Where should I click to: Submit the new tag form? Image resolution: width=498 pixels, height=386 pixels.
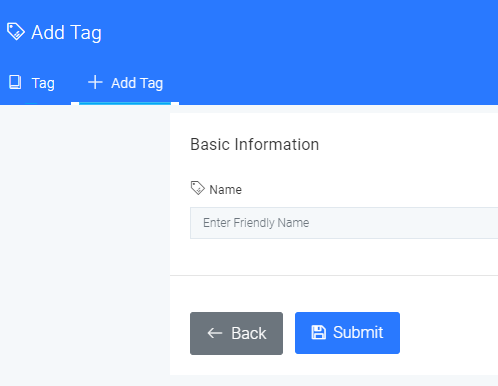(x=347, y=333)
